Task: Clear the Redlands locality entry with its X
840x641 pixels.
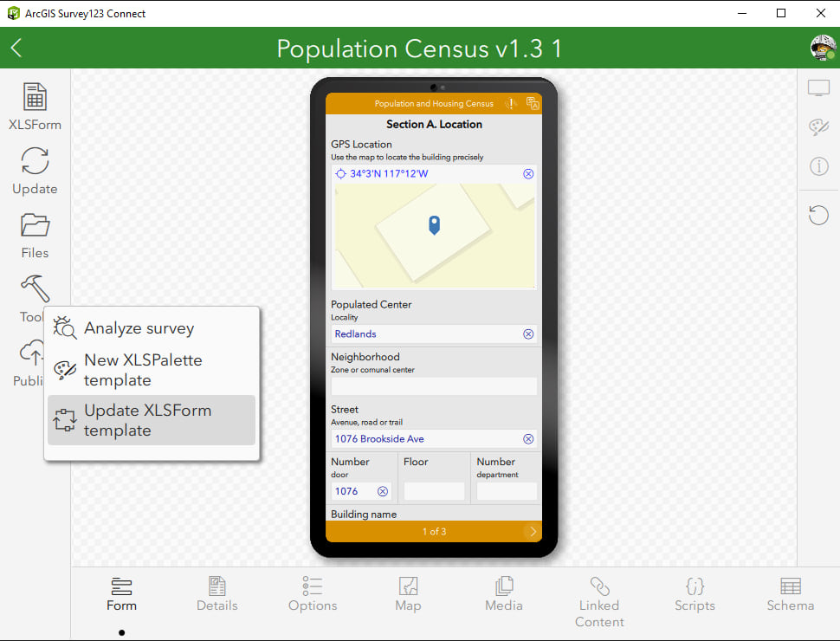Action: 528,333
